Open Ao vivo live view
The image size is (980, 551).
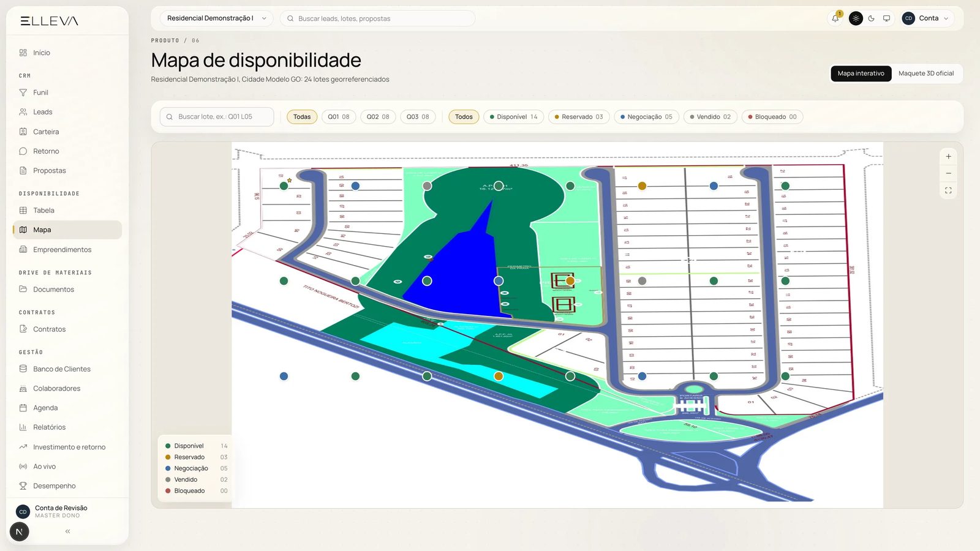pyautogui.click(x=67, y=467)
